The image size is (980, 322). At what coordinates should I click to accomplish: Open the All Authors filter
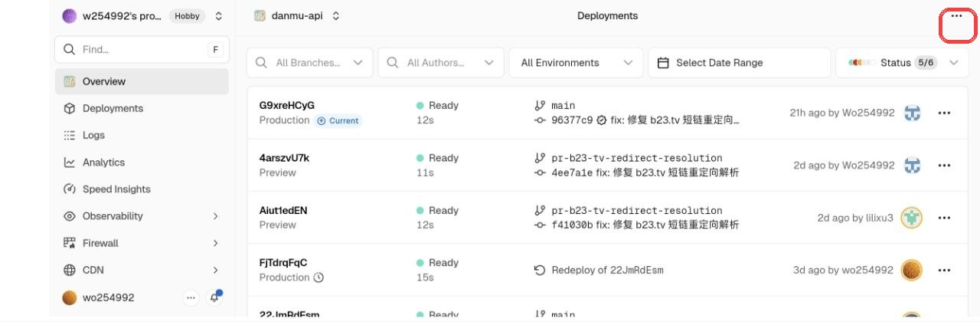click(x=441, y=63)
